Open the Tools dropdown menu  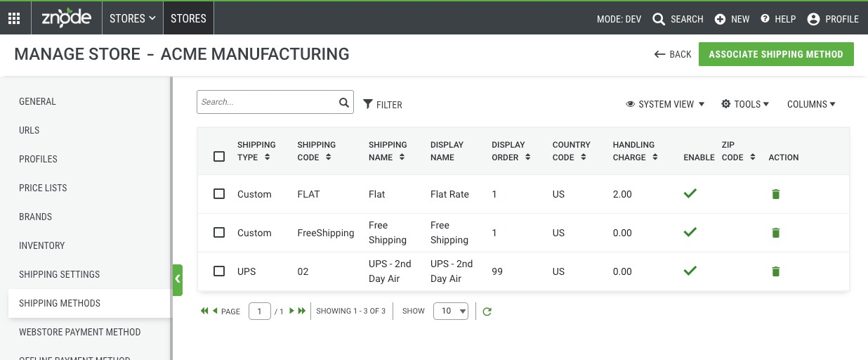click(745, 104)
